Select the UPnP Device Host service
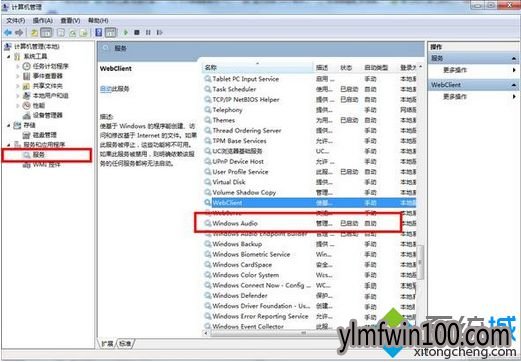 click(x=309, y=162)
